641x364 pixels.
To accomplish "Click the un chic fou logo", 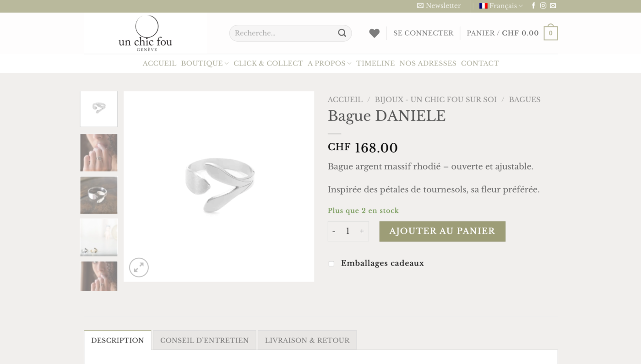I will (145, 33).
